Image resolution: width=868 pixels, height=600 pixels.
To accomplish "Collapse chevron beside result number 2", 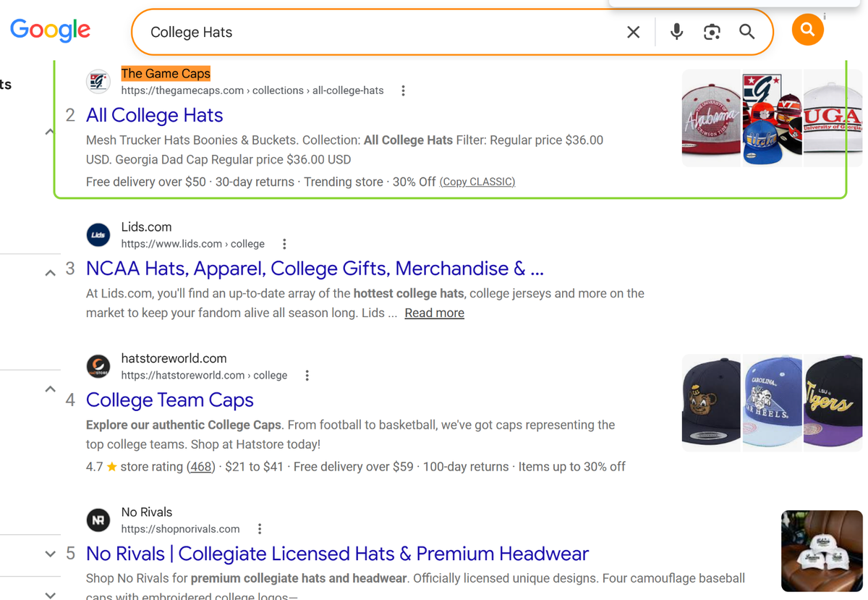I will click(x=49, y=132).
